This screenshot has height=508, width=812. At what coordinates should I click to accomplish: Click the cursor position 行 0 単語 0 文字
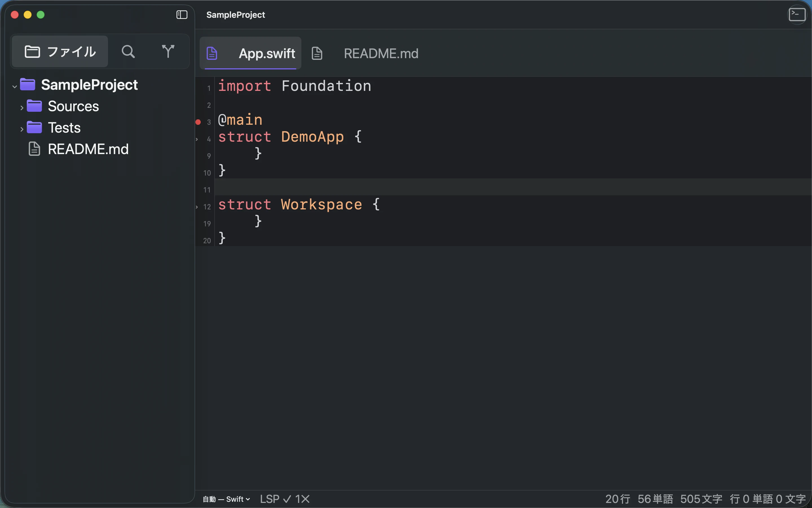click(767, 499)
